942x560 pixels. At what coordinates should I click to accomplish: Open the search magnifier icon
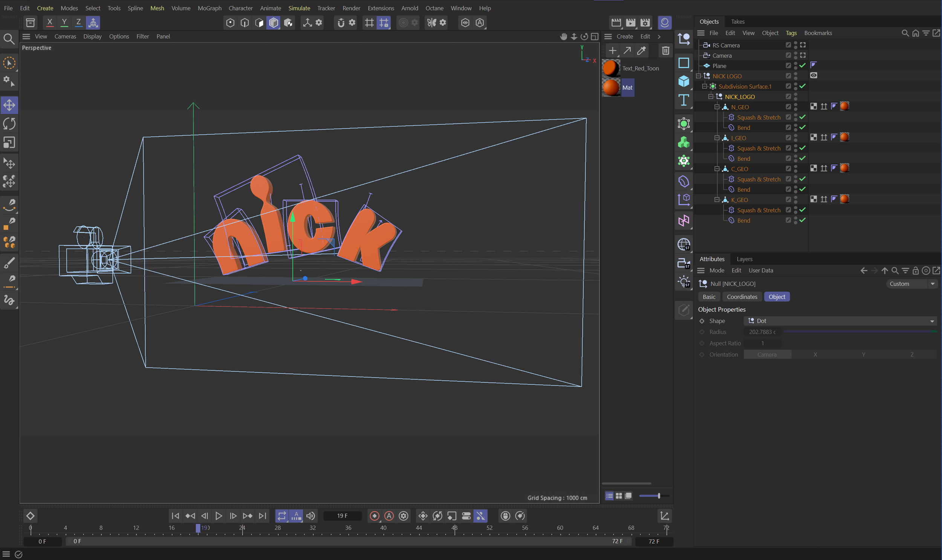point(9,39)
